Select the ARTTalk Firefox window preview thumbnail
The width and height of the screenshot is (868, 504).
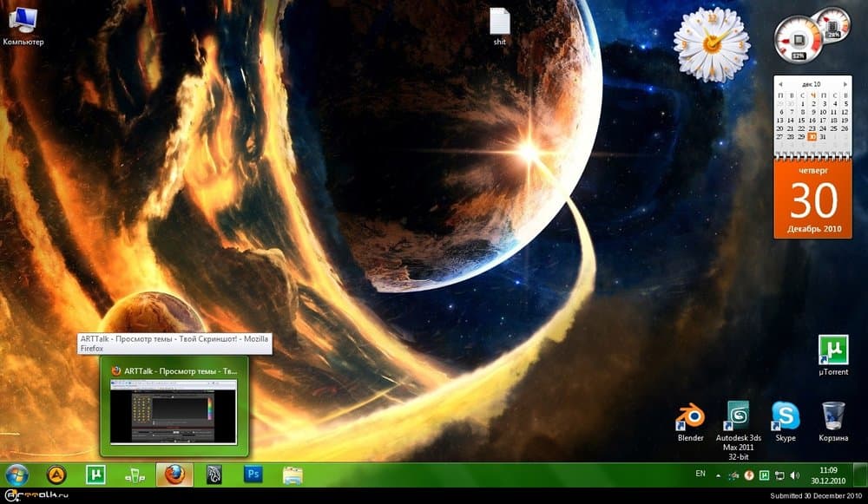pyautogui.click(x=174, y=411)
